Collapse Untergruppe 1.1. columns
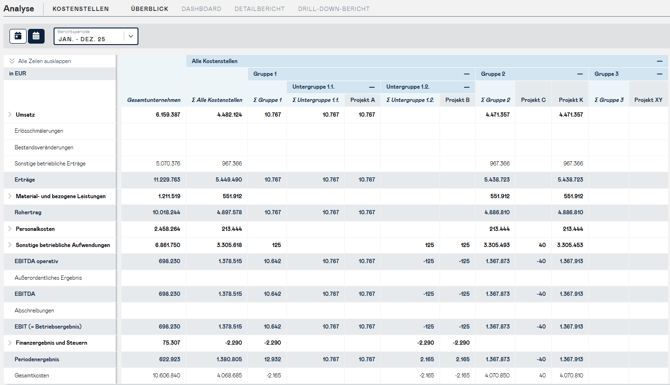The height and width of the screenshot is (385, 670). pyautogui.click(x=372, y=87)
